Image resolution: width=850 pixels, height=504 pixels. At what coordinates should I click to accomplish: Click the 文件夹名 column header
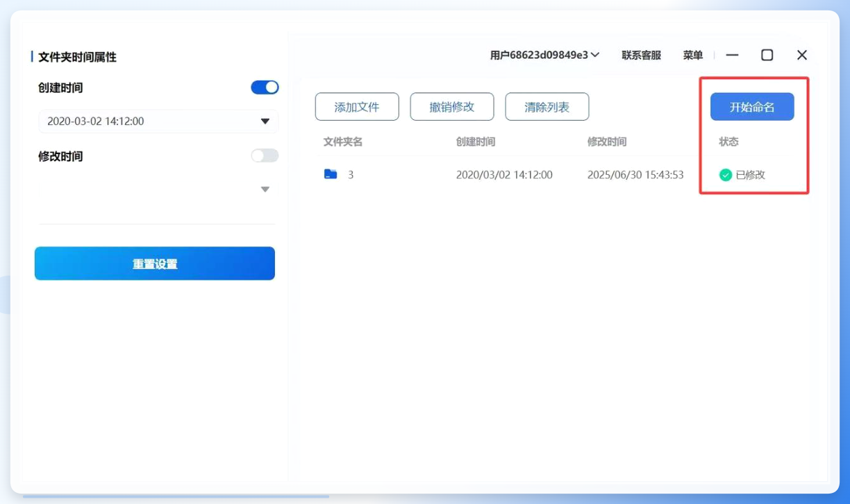(x=343, y=142)
